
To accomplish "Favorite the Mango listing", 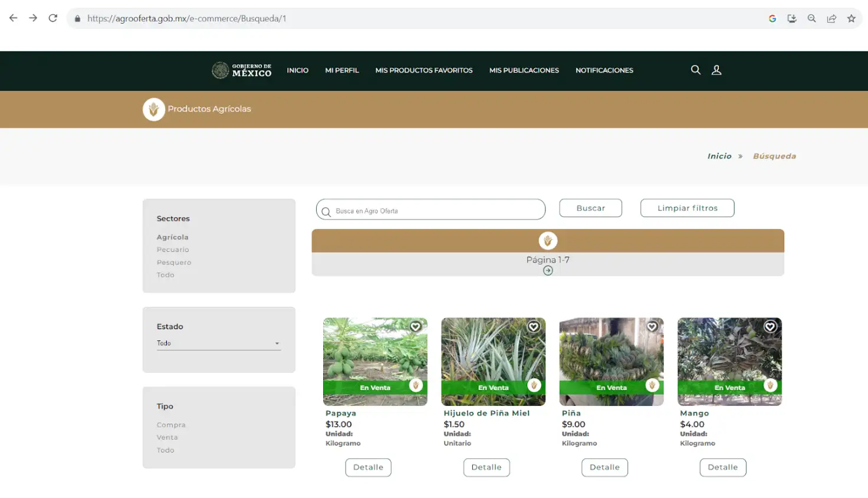I will [770, 326].
